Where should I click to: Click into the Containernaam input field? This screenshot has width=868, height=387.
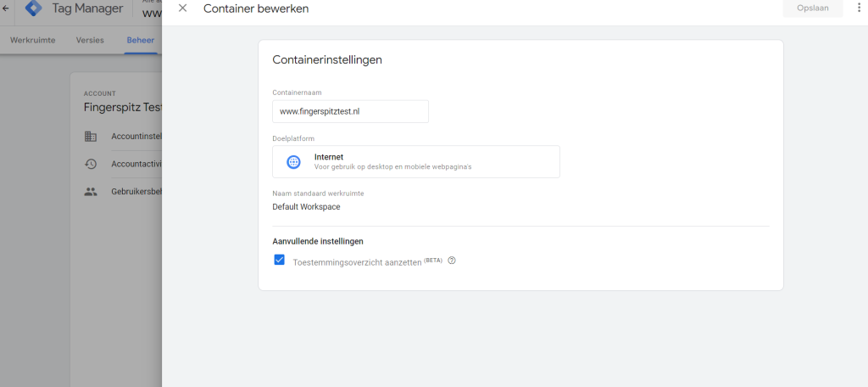pos(350,111)
